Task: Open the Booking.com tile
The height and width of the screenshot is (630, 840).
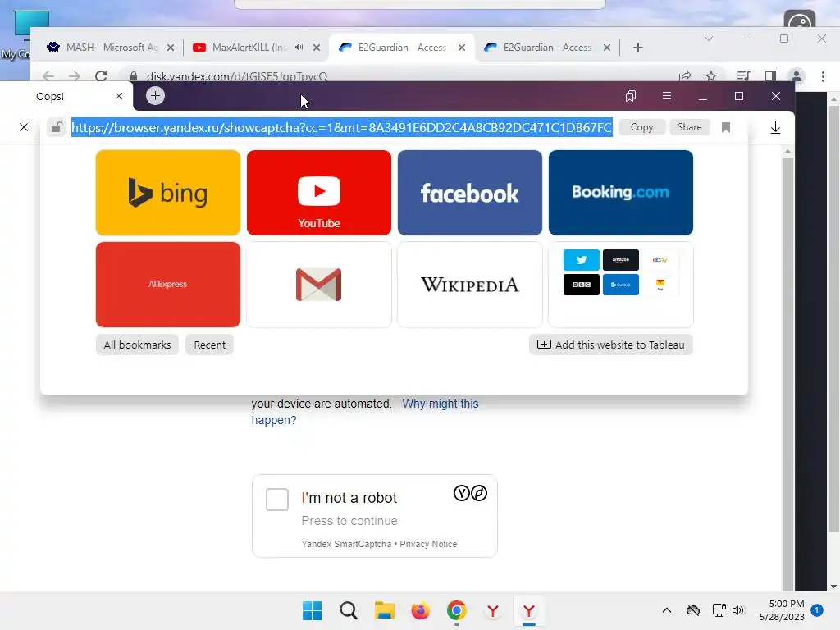Action: [620, 193]
